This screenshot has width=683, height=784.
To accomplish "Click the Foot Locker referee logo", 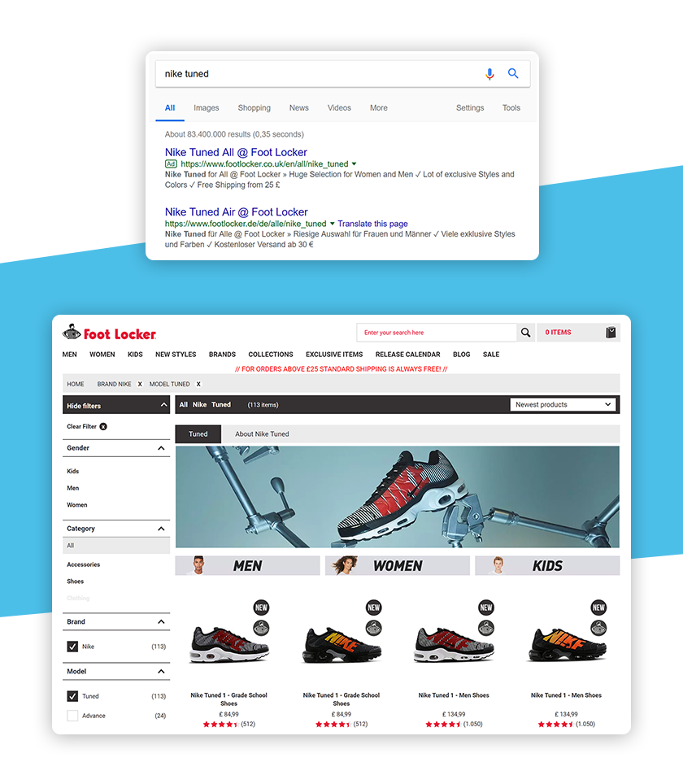I will click(x=72, y=332).
